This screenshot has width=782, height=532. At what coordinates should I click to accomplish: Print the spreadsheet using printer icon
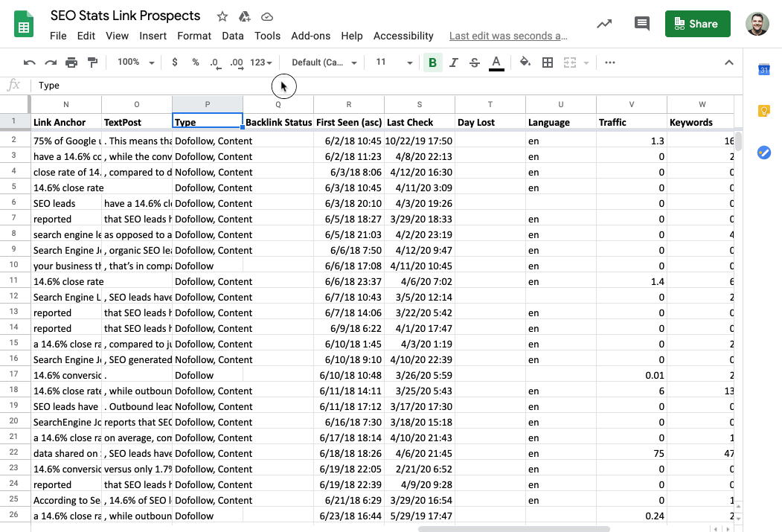tap(71, 63)
